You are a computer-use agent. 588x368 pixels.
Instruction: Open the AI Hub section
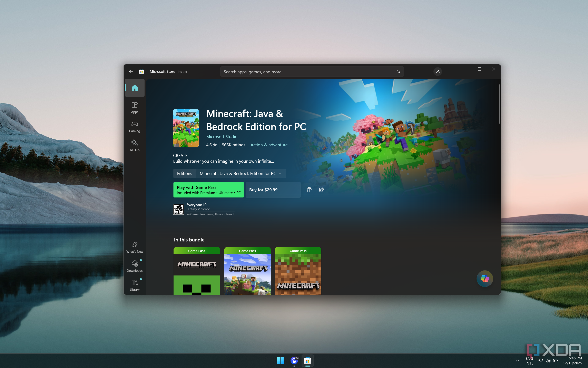click(x=135, y=146)
